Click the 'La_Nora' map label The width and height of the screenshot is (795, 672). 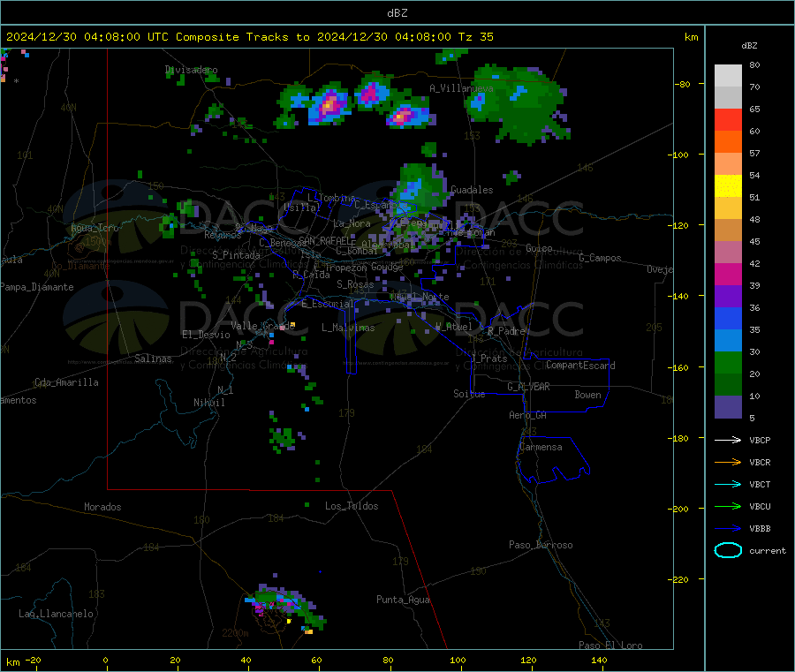[352, 223]
